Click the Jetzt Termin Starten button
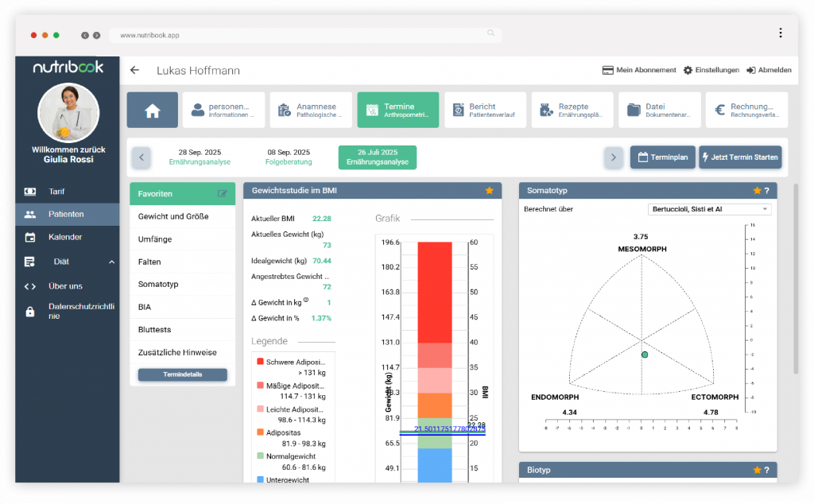Screen dimensions: 814x504 pos(740,157)
